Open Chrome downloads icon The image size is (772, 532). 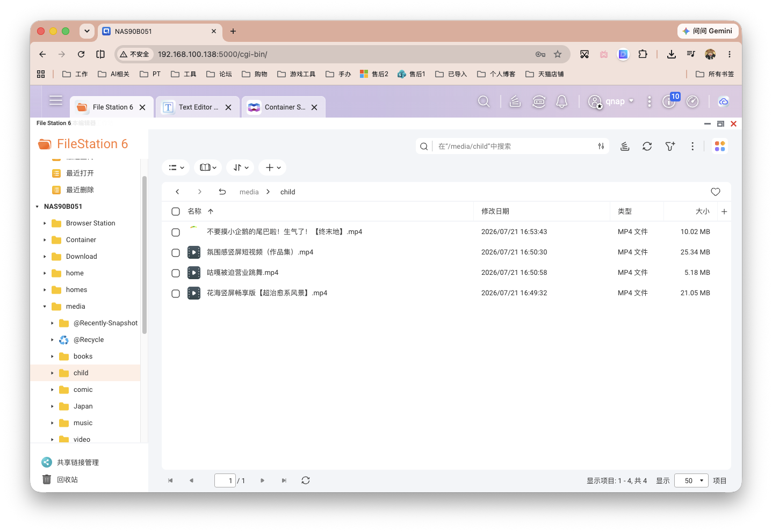coord(672,54)
